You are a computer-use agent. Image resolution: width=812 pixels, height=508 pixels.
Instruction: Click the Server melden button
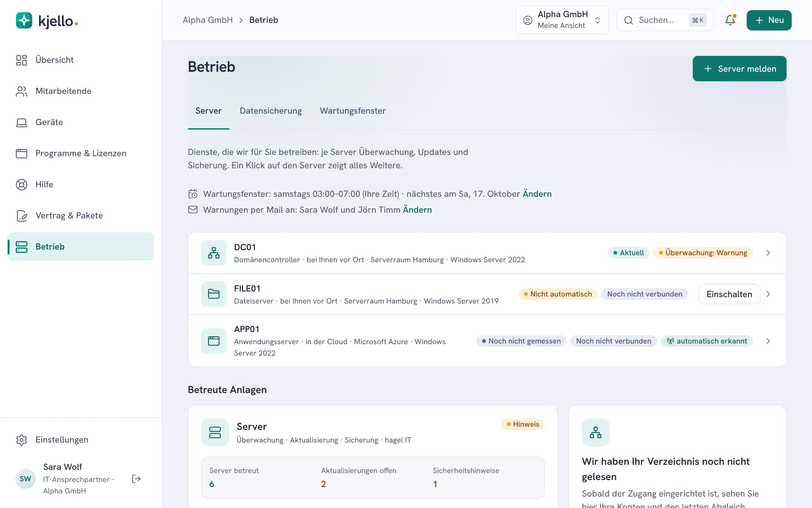click(739, 69)
